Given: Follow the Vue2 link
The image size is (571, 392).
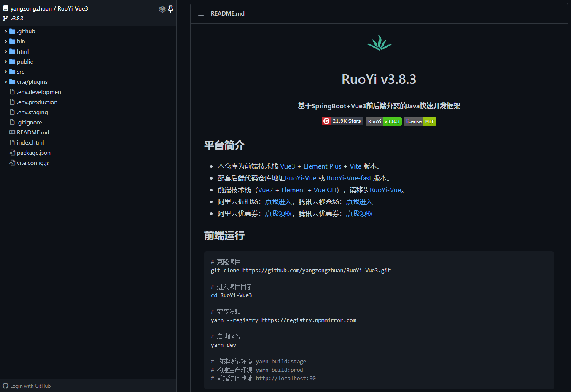Looking at the screenshot, I should tap(266, 190).
